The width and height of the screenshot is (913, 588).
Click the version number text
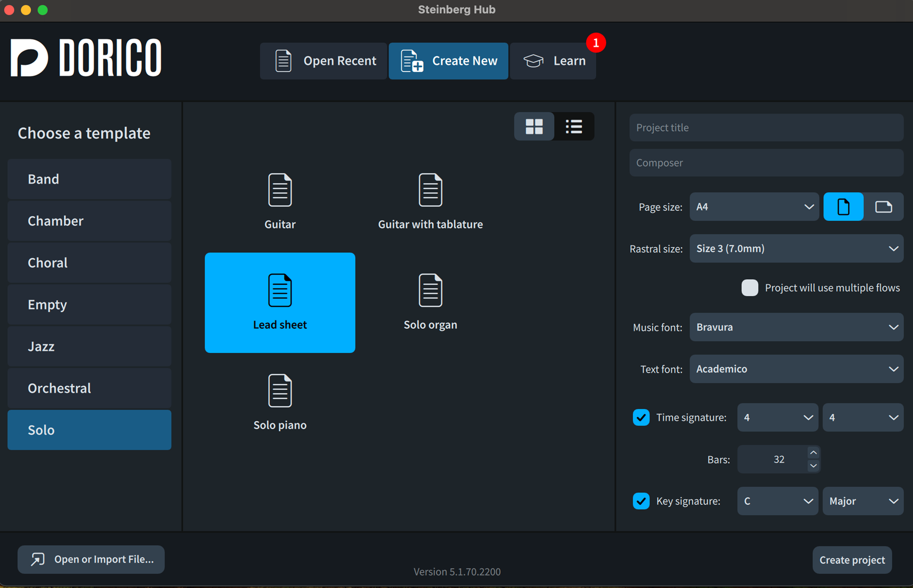457,572
